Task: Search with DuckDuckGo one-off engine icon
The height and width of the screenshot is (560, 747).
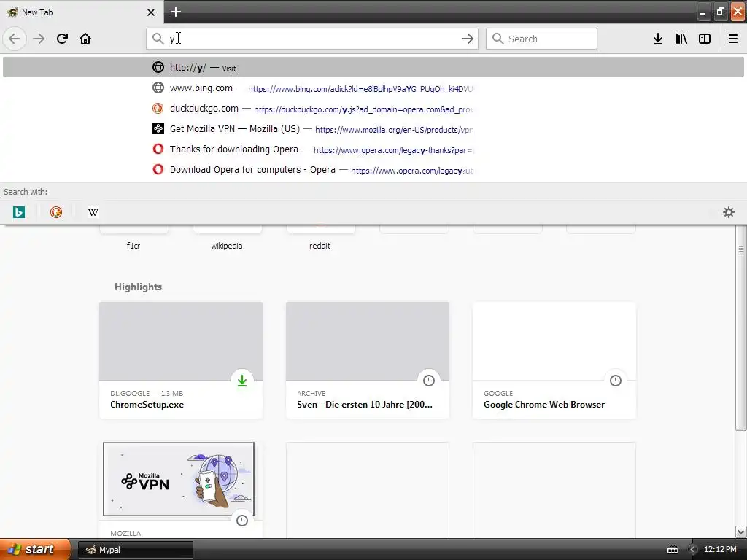Action: pyautogui.click(x=56, y=212)
